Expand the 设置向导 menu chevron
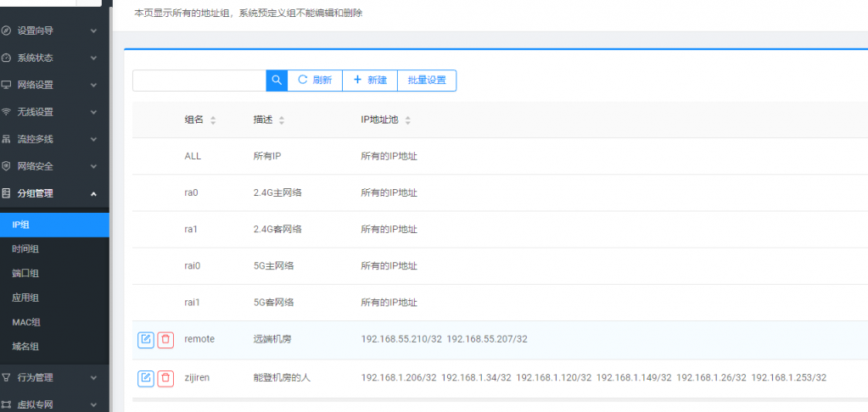Image resolution: width=868 pixels, height=412 pixels. click(x=93, y=31)
